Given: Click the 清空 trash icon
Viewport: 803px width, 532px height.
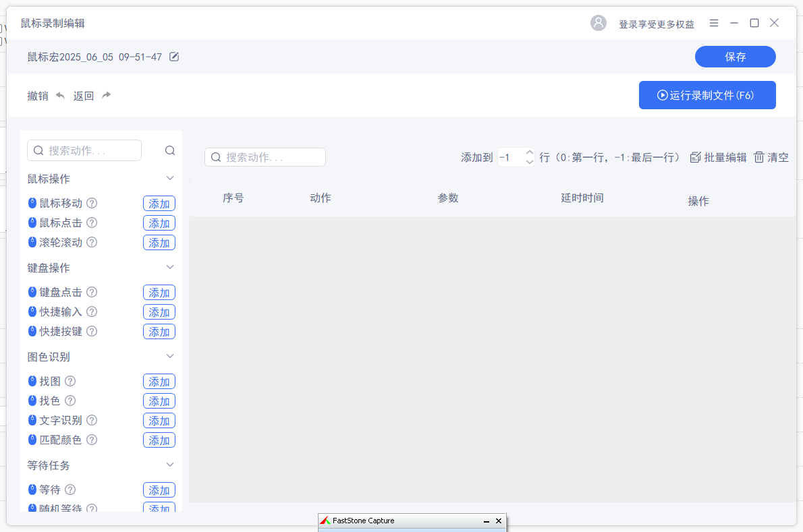Looking at the screenshot, I should [x=759, y=157].
